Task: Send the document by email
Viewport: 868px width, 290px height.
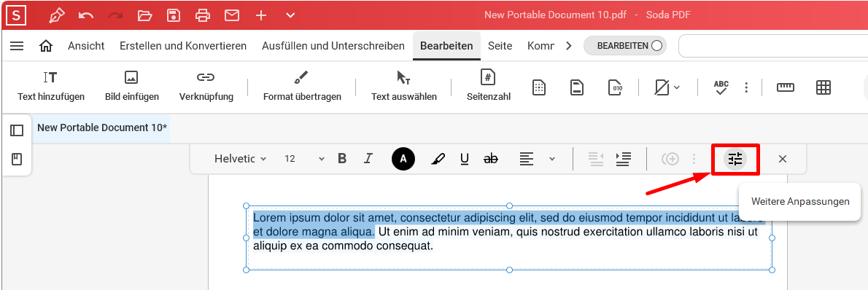Action: tap(232, 15)
